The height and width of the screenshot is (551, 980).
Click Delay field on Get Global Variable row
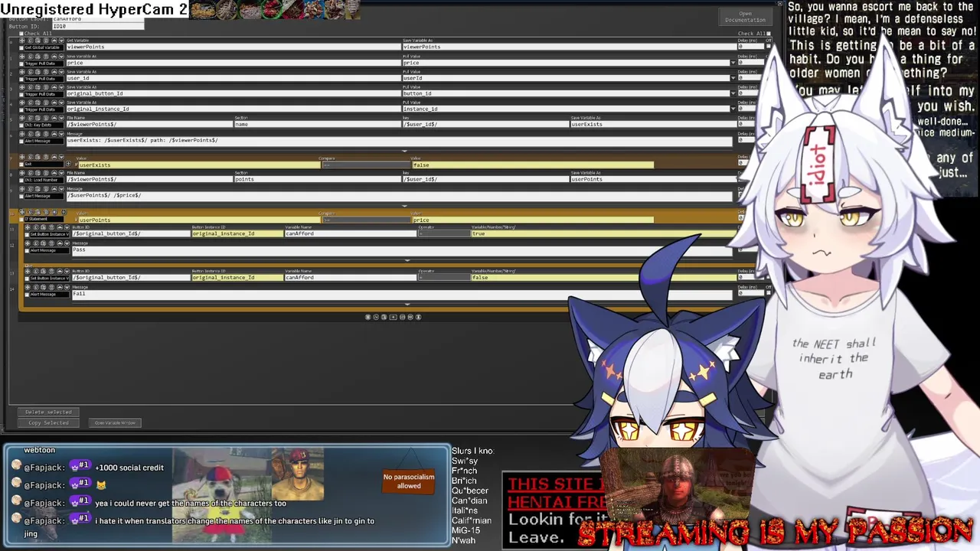click(751, 47)
